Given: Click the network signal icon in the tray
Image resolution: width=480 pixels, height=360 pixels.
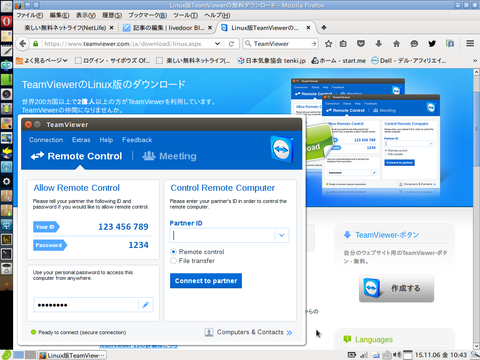Looking at the screenshot, I should (364, 355).
